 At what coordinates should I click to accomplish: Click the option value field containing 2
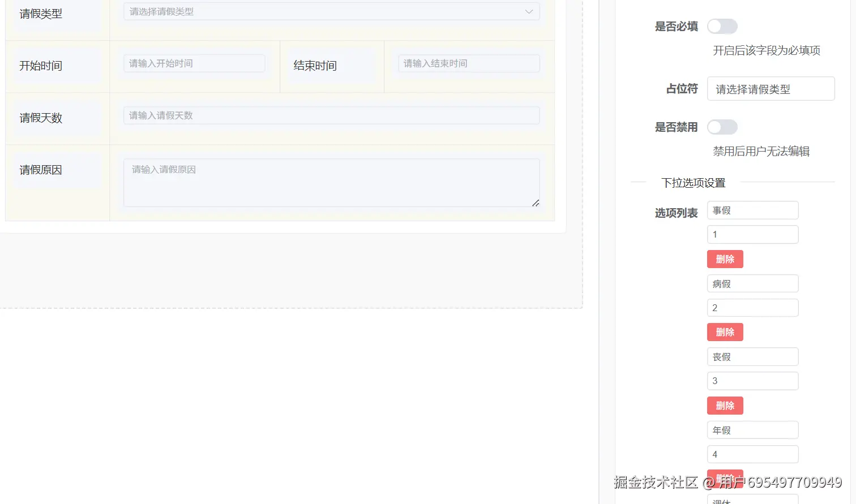[752, 308]
